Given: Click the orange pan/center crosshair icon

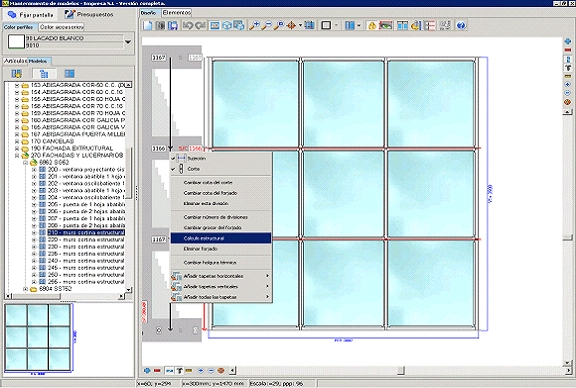Looking at the screenshot, I should coord(291,25).
